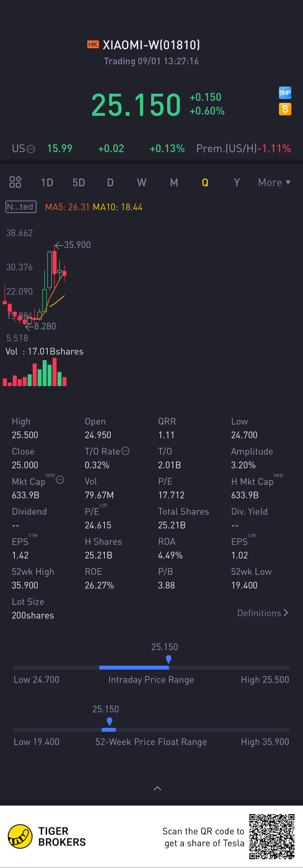Viewport: 303px width, 868px height.
Task: Switch to the 1D chart tab
Action: click(x=47, y=182)
